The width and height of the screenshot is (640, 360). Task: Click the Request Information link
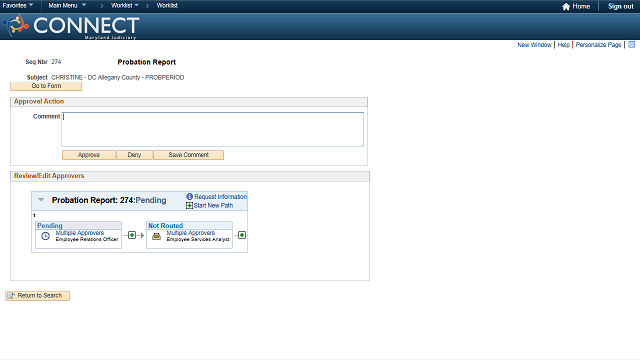[x=220, y=196]
